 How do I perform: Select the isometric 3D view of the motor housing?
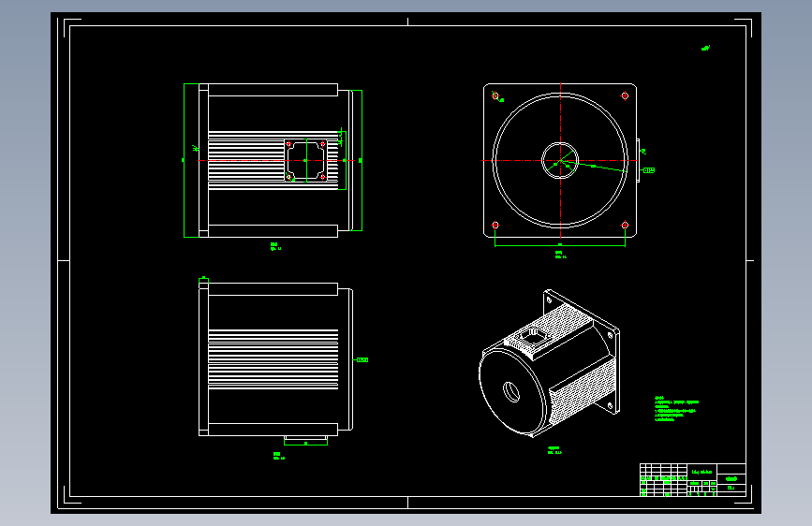pyautogui.click(x=549, y=363)
